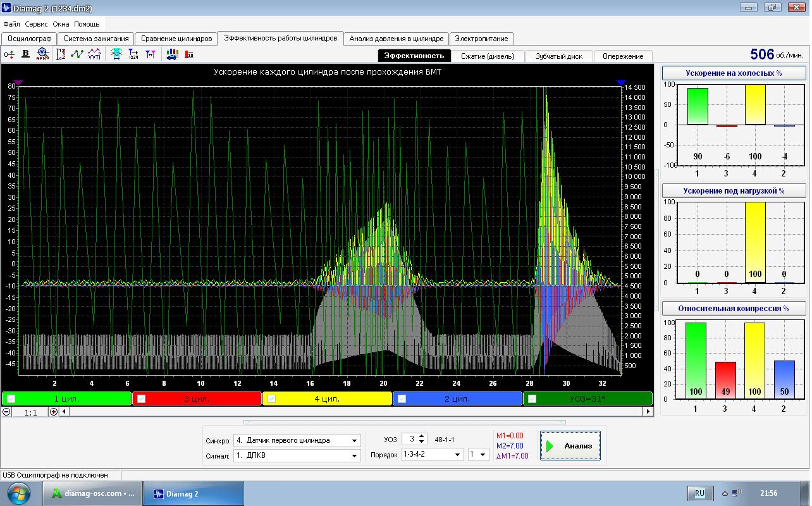Open the Файл menu
Viewport: 812px width, 506px height.
pyautogui.click(x=11, y=24)
